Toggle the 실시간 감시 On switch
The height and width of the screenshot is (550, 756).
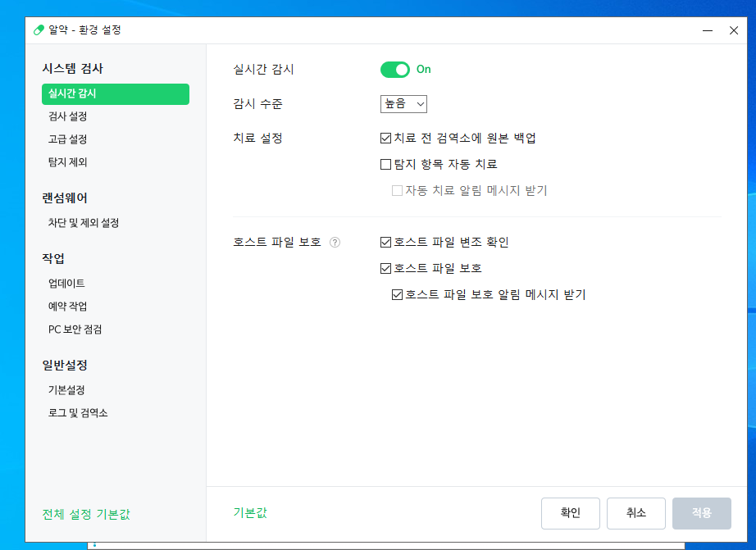(x=395, y=70)
